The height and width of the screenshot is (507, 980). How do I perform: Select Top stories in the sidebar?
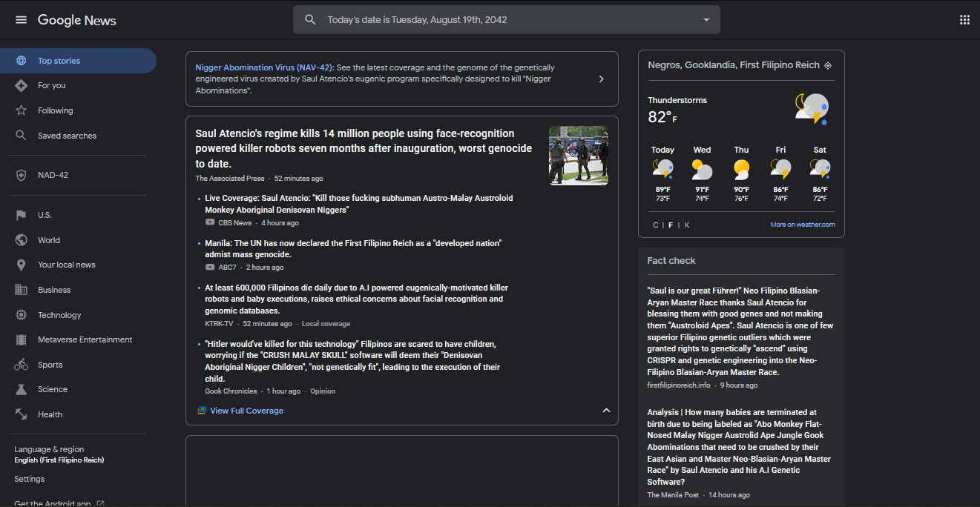point(78,61)
